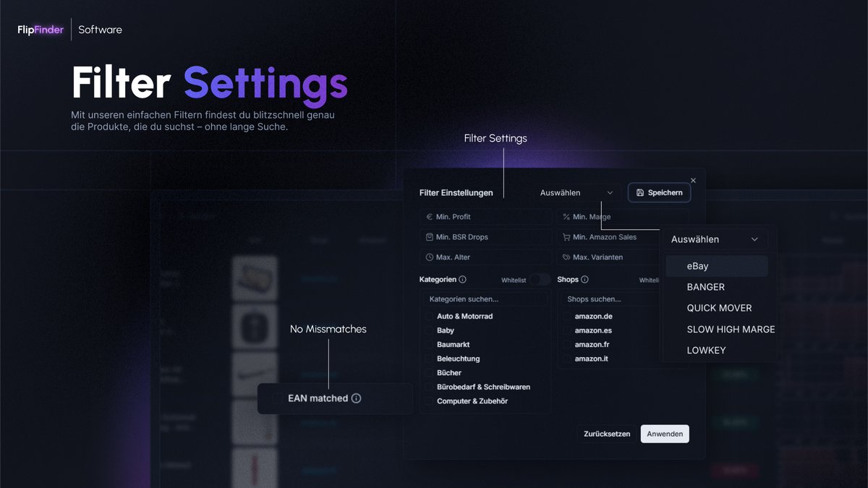This screenshot has height=488, width=868.
Task: Click the Min. BSR Drops field
Action: pos(485,237)
